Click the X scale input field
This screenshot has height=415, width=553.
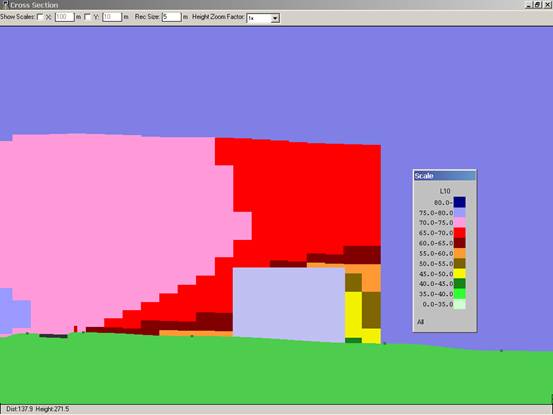click(65, 17)
